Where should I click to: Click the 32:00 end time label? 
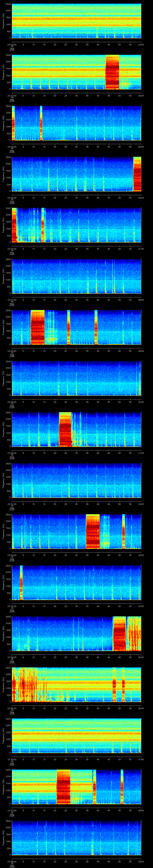click(x=141, y=504)
